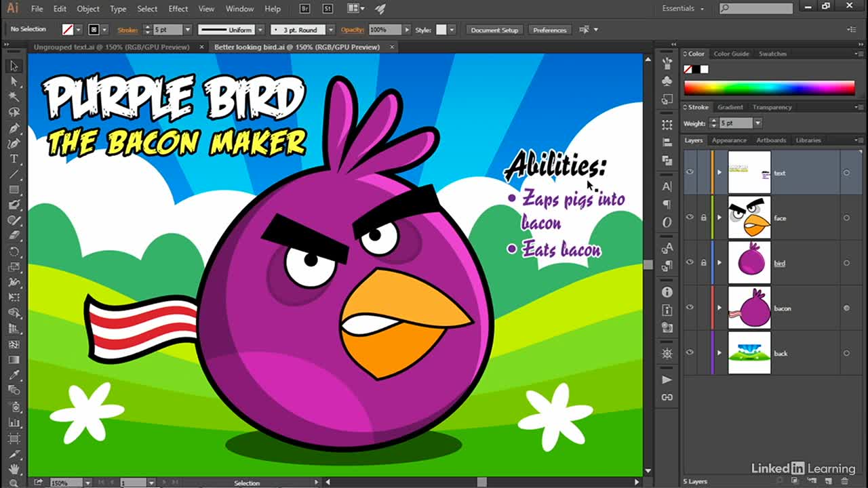
Task: Hide the face layer
Action: 690,218
